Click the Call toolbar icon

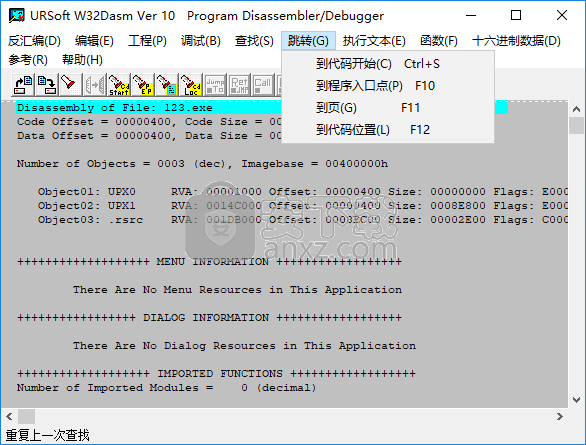263,84
